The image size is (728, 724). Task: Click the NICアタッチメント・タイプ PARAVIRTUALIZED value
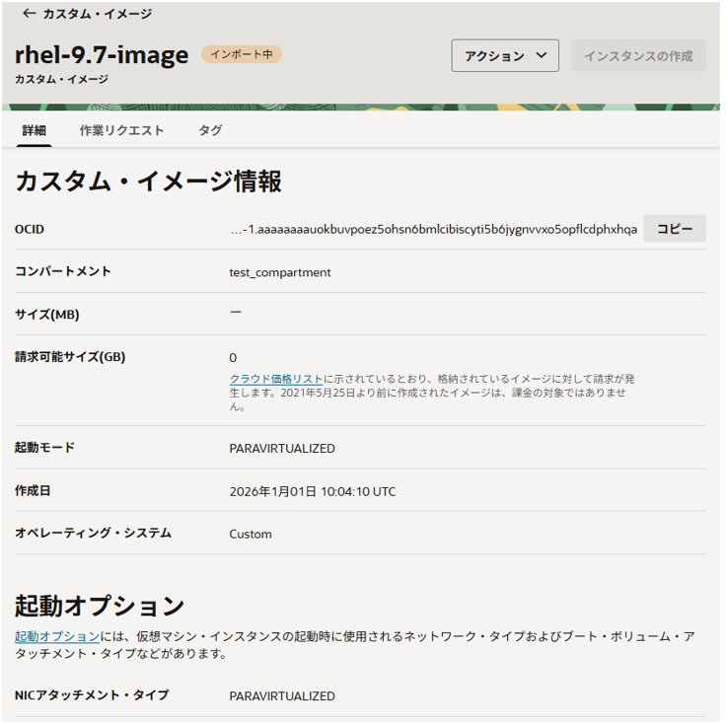click(282, 695)
